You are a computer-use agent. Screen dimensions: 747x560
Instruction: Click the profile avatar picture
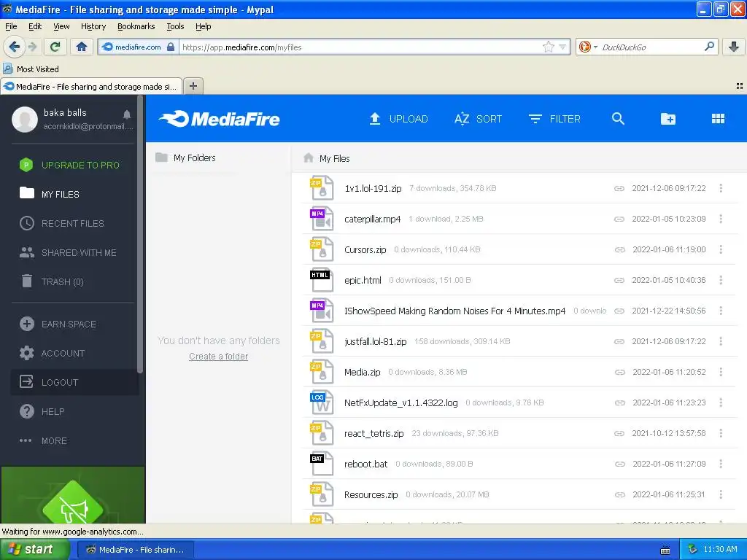[25, 119]
